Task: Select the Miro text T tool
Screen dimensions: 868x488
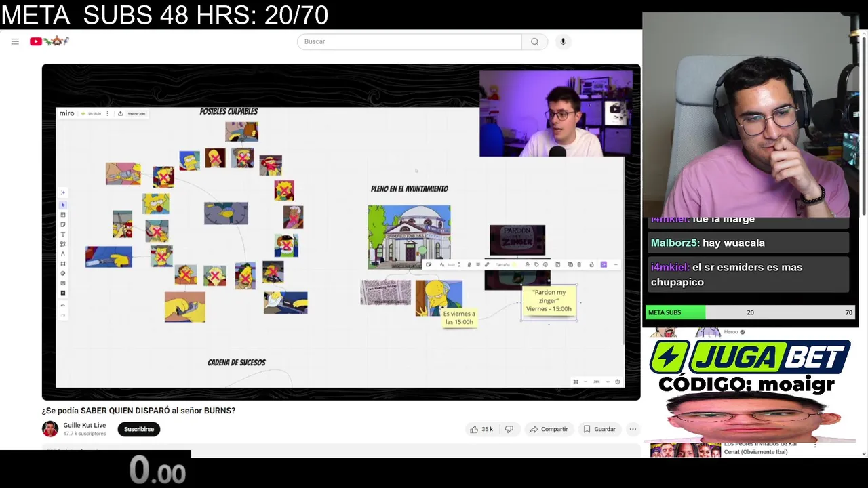Action: click(63, 235)
